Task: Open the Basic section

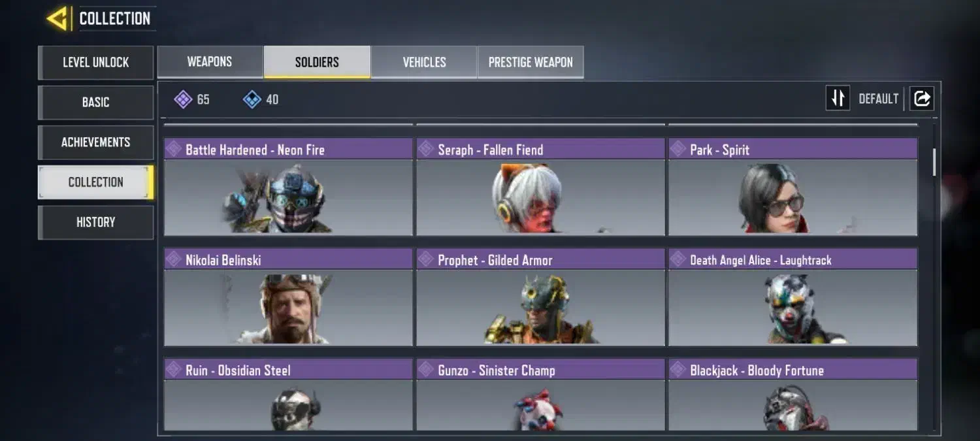Action: pyautogui.click(x=96, y=103)
